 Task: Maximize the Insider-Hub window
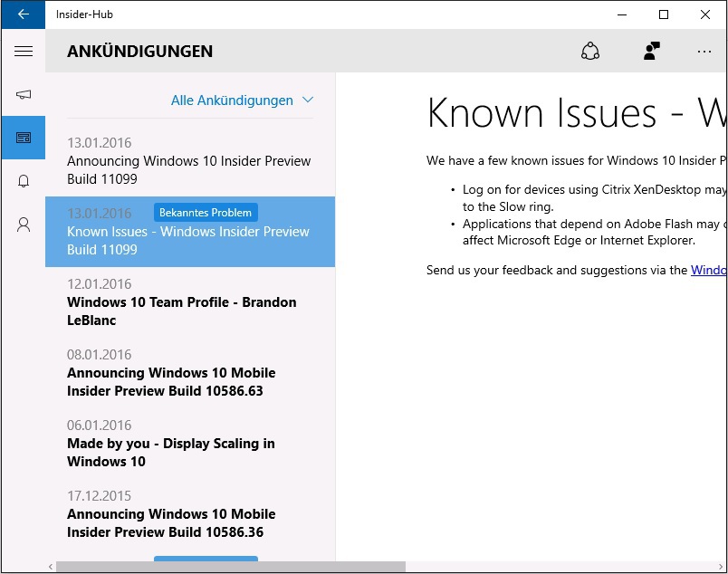pos(664,14)
